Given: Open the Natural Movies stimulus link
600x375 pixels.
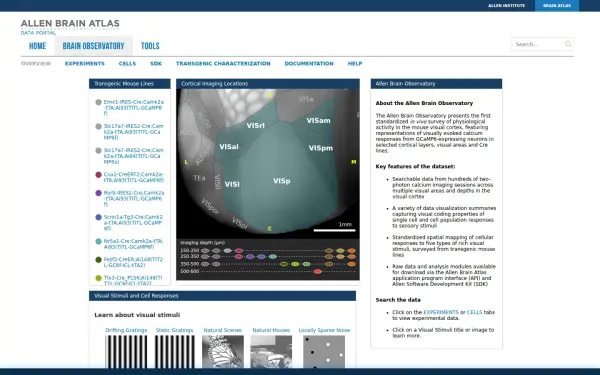Looking at the screenshot, I should pos(271,330).
